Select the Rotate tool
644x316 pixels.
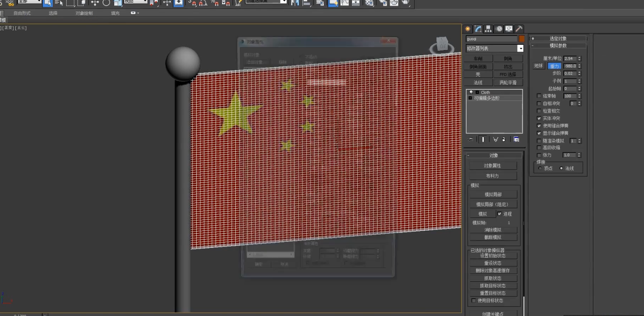tap(106, 3)
